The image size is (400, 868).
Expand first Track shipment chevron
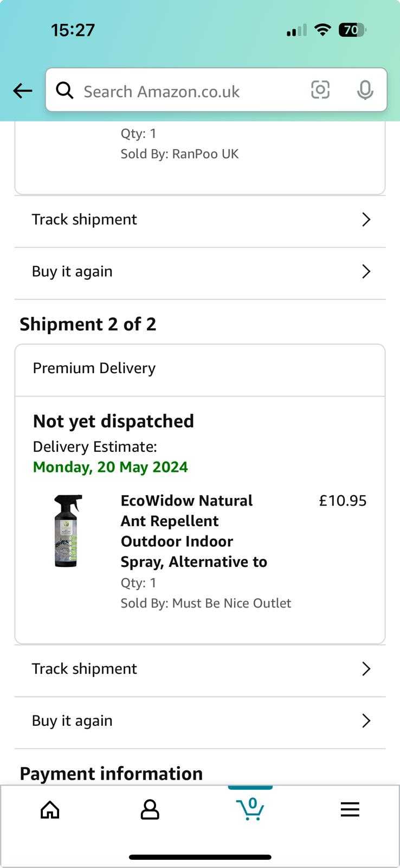pos(366,219)
